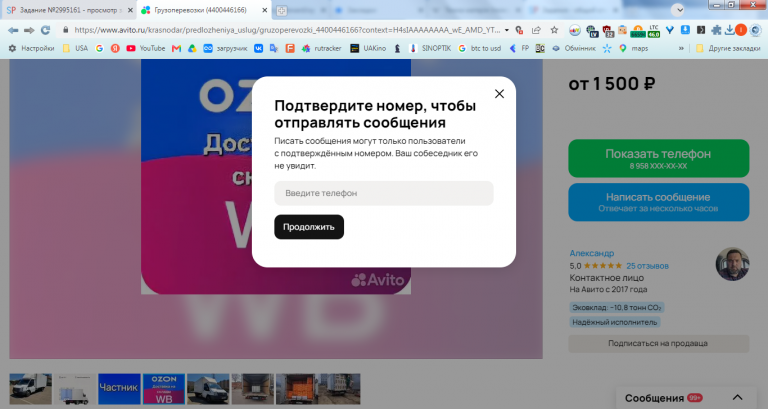Image resolution: width=768 pixels, height=409 pixels.
Task: Open the Yandex bookmark icon
Action: 115,48
